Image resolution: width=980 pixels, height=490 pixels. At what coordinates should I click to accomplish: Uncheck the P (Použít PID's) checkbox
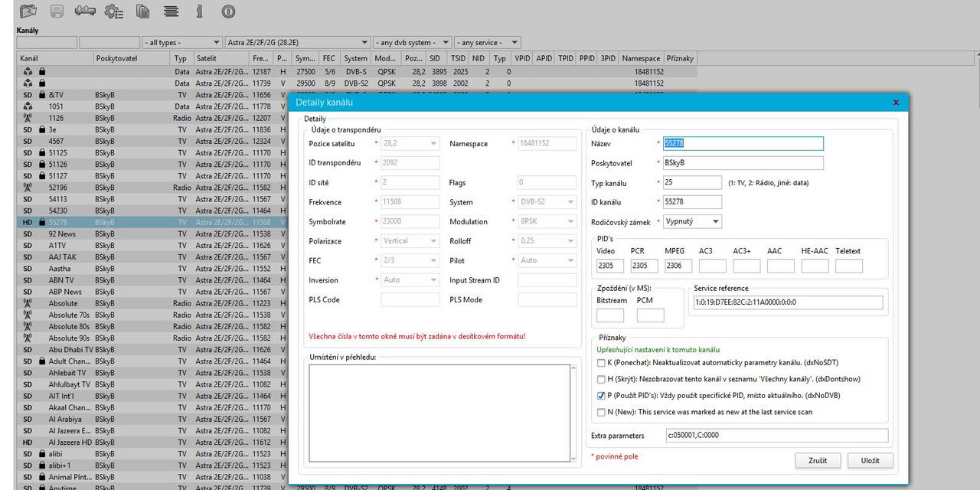tap(601, 396)
